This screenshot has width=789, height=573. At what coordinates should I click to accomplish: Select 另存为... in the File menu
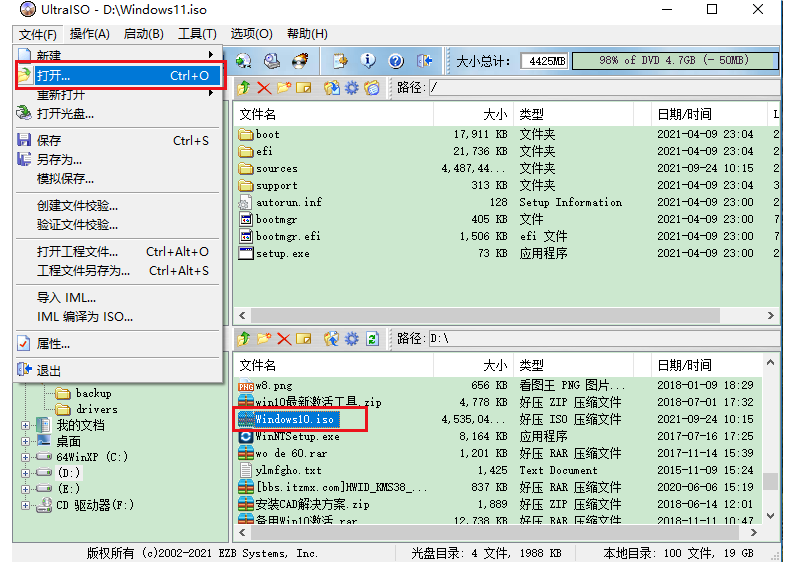(x=59, y=159)
